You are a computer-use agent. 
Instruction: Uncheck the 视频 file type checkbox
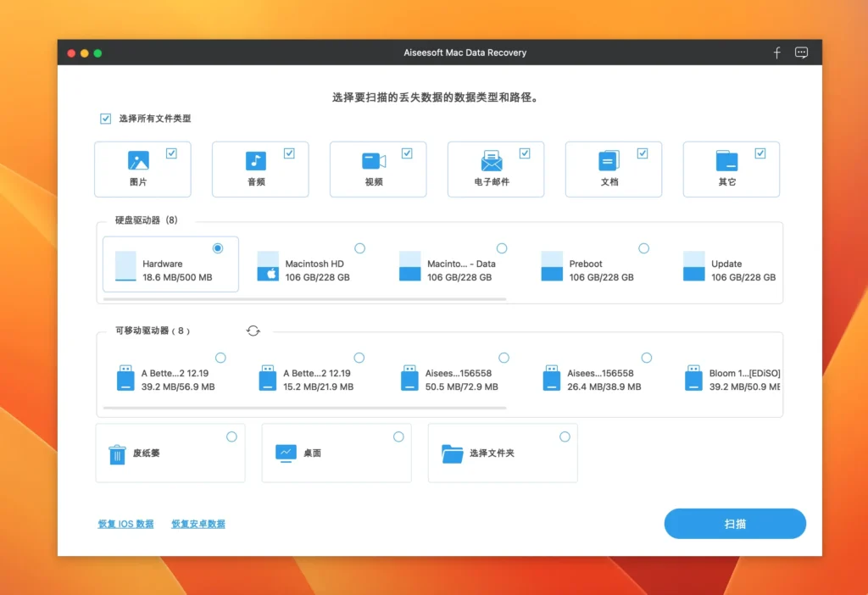point(407,153)
